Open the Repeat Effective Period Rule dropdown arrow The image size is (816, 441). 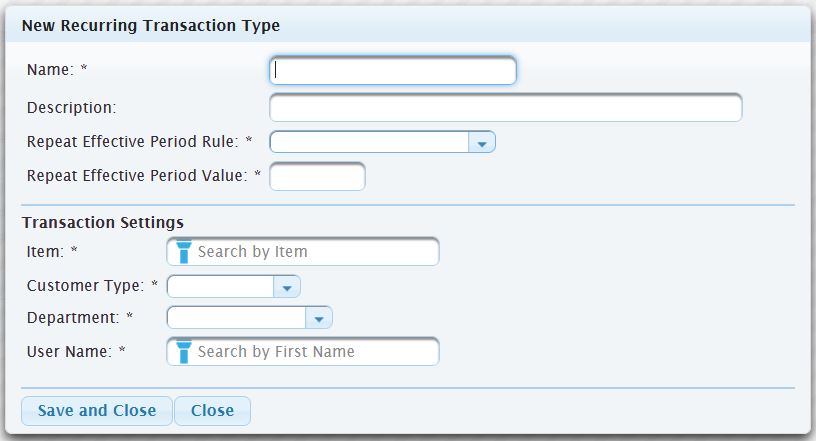pos(482,143)
